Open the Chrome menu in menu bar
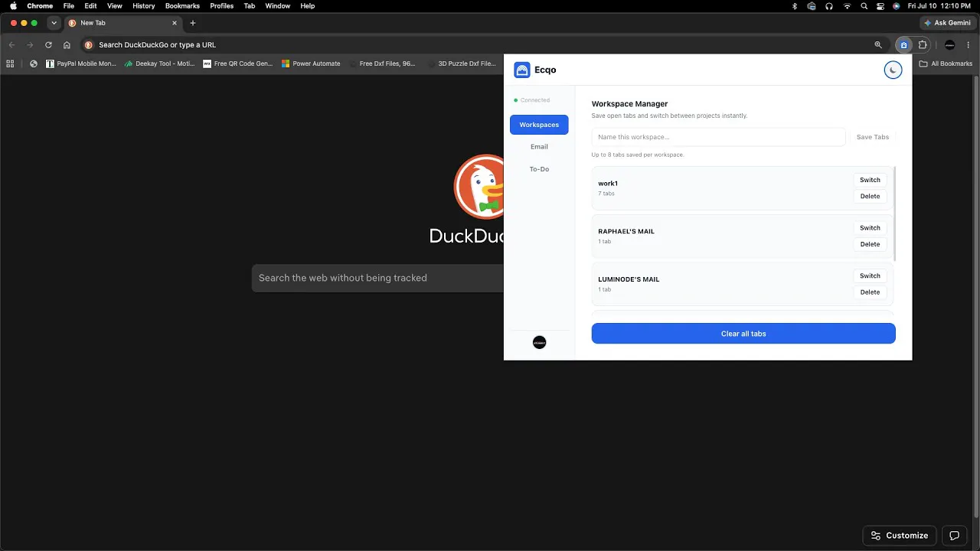Screen dimensions: 980x551 40,6
